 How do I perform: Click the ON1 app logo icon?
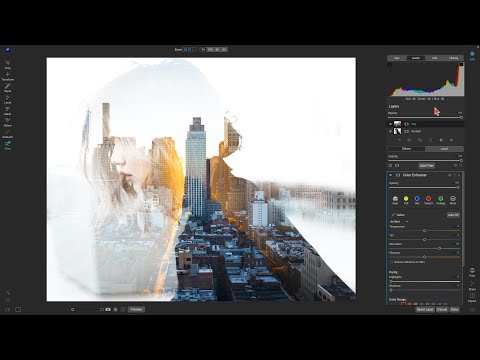click(x=8, y=50)
